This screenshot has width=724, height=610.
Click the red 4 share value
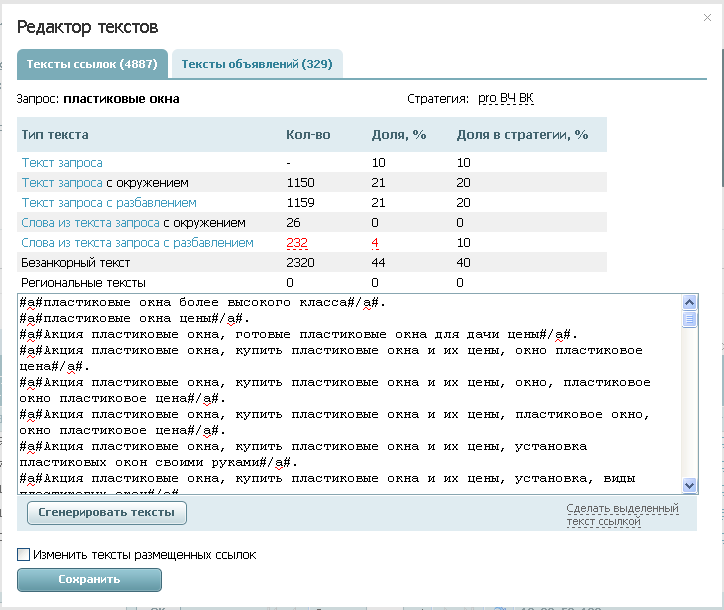point(374,242)
